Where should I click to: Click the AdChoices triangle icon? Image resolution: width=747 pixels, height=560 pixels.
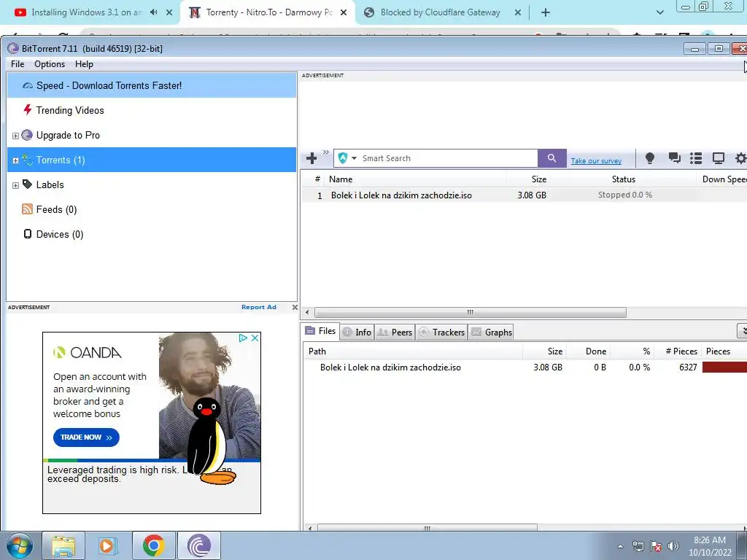click(243, 338)
